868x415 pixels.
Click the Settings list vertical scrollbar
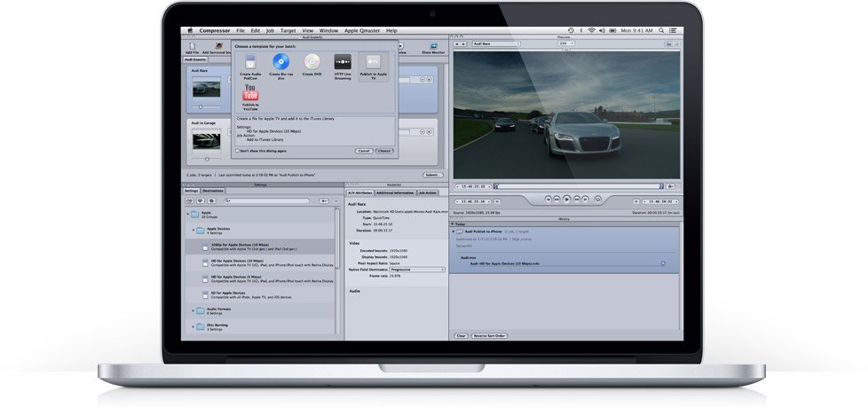[337, 239]
